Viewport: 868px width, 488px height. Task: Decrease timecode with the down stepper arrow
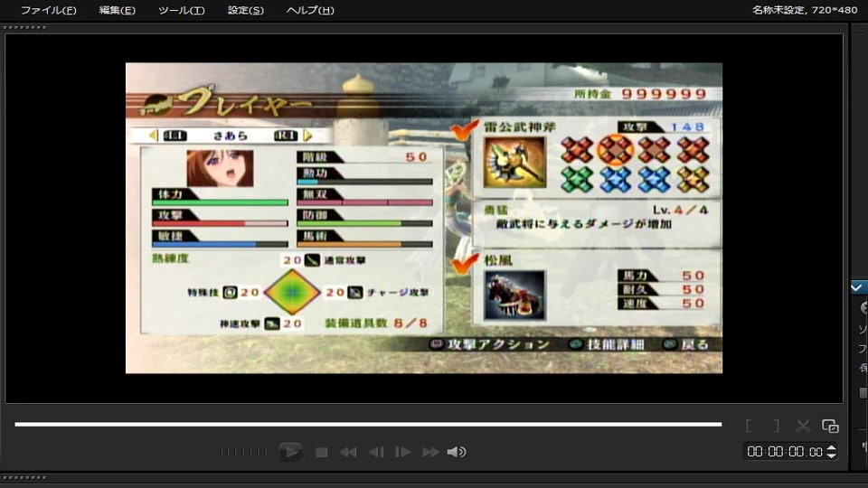point(831,455)
